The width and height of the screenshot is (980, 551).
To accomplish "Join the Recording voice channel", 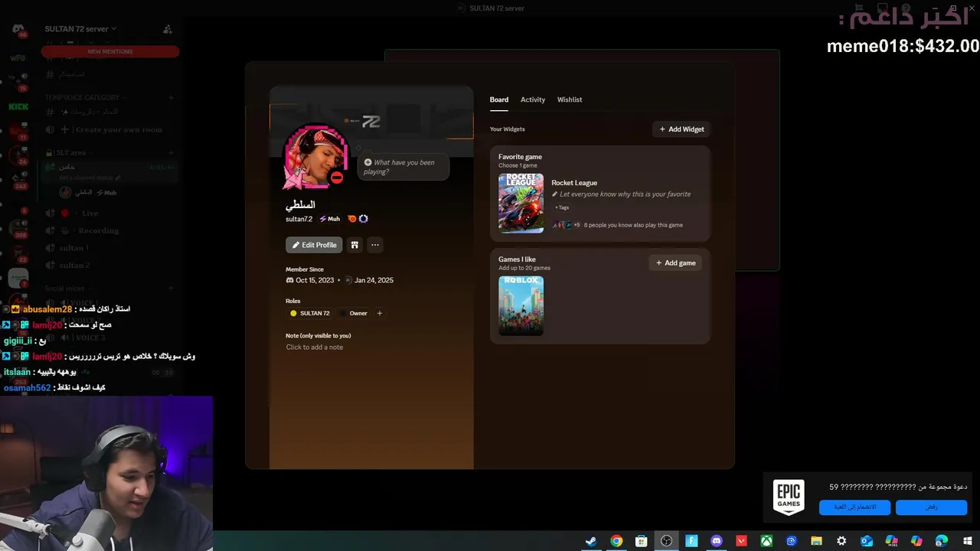I will pos(112,230).
